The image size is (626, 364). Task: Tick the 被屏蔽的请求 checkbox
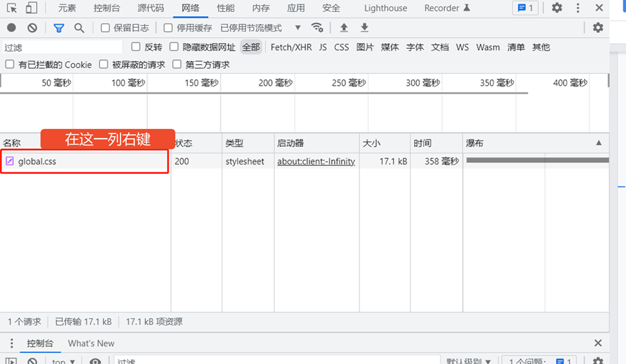coord(103,64)
